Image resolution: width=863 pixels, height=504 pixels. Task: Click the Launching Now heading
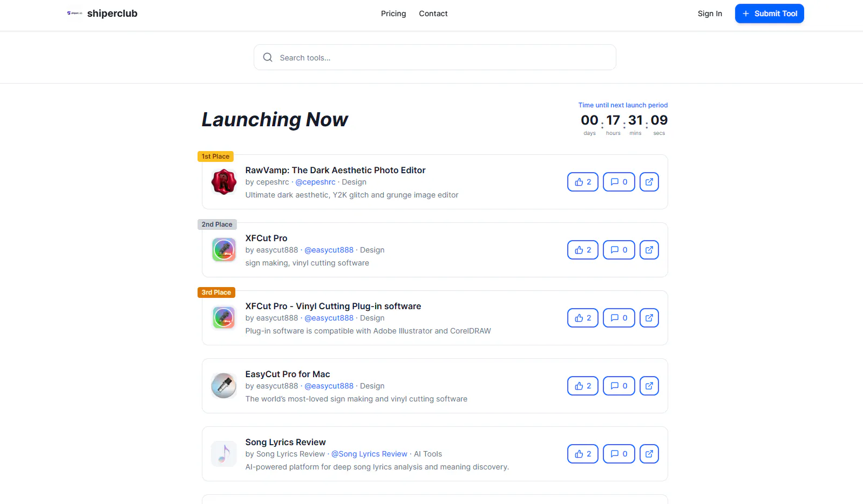(275, 119)
